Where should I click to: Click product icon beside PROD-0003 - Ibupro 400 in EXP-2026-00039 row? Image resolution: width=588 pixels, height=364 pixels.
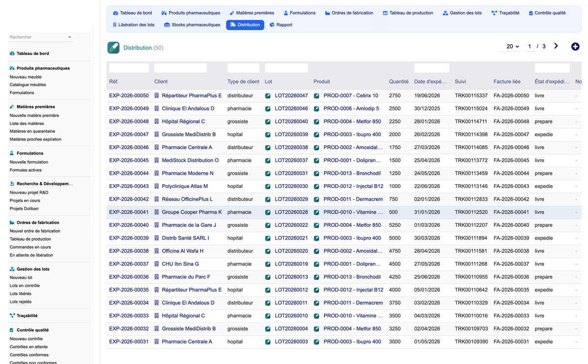[x=317, y=238]
